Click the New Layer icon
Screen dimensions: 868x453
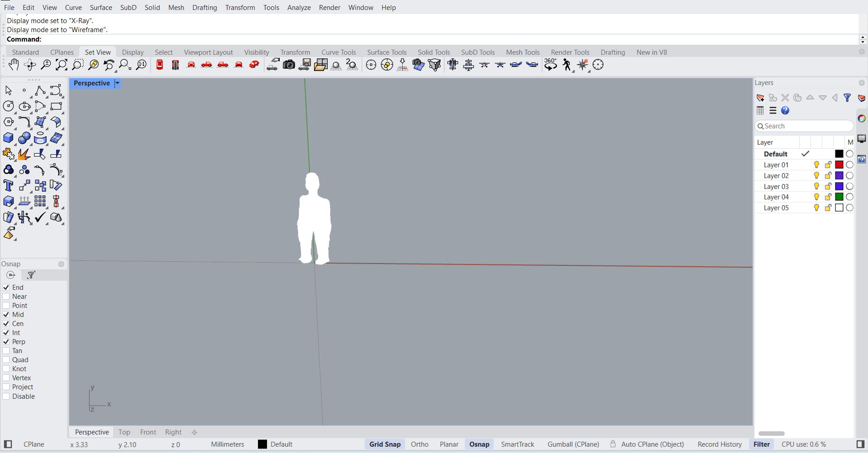click(x=760, y=98)
